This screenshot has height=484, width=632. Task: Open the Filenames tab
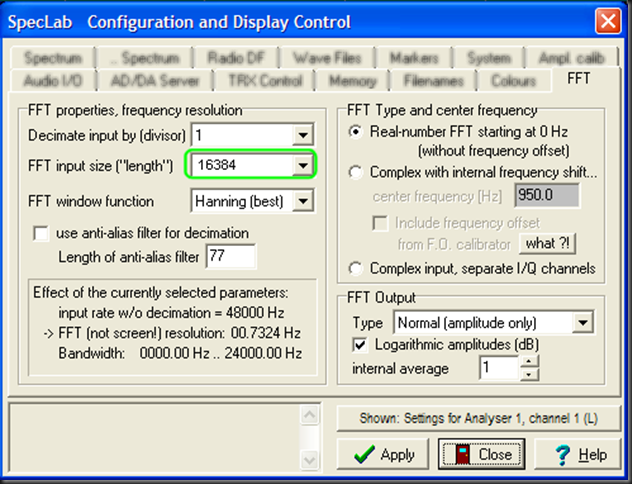tap(433, 81)
